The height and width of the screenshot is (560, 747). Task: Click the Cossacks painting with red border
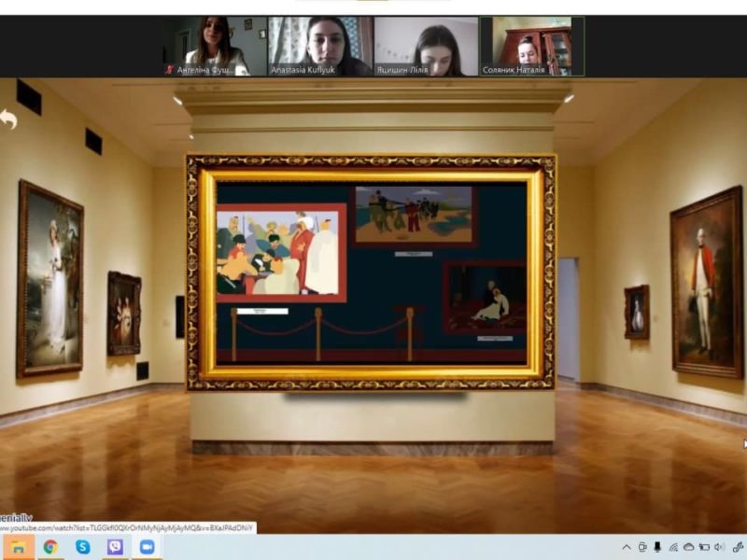281,253
